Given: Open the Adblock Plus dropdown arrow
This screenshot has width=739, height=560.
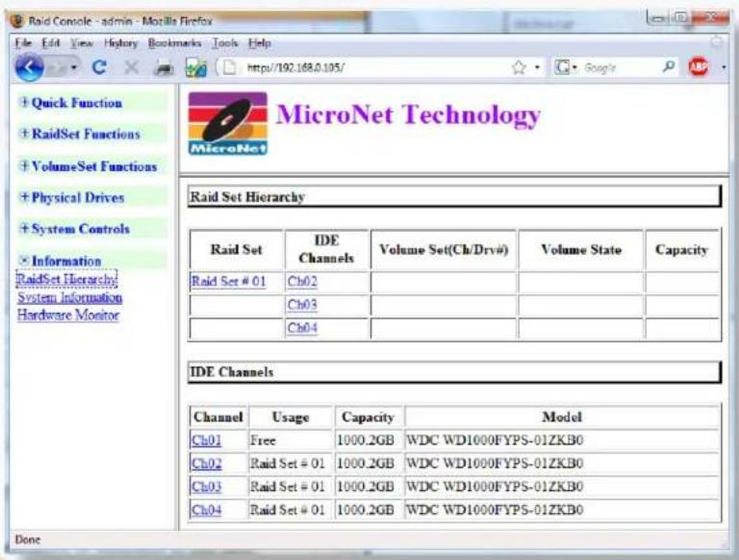Looking at the screenshot, I should (724, 67).
